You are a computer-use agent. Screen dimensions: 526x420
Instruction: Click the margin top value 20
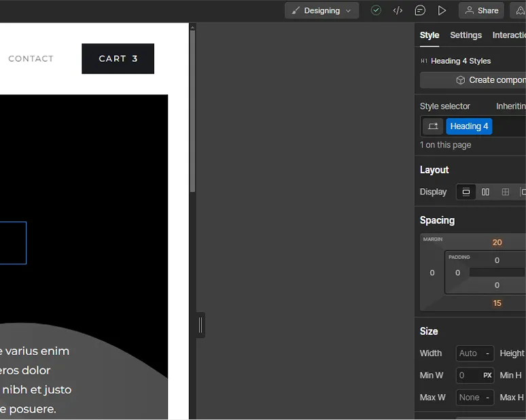pyautogui.click(x=497, y=243)
